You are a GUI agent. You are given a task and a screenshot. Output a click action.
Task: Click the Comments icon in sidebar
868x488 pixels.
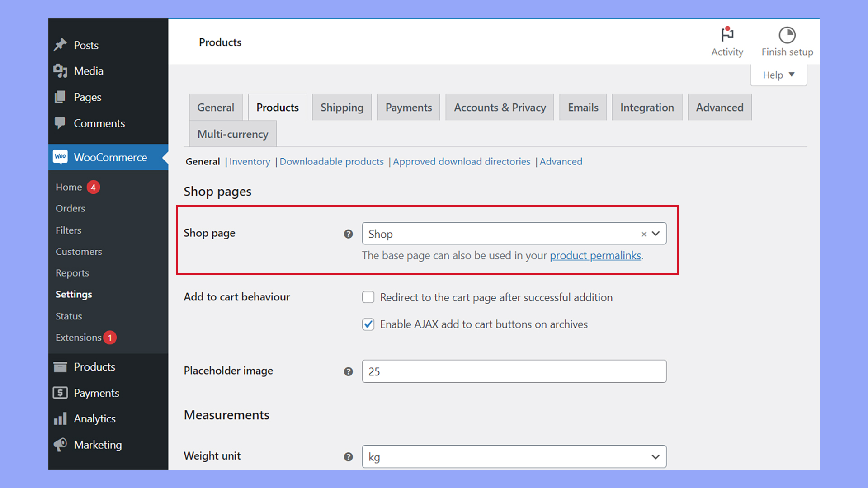pyautogui.click(x=60, y=123)
